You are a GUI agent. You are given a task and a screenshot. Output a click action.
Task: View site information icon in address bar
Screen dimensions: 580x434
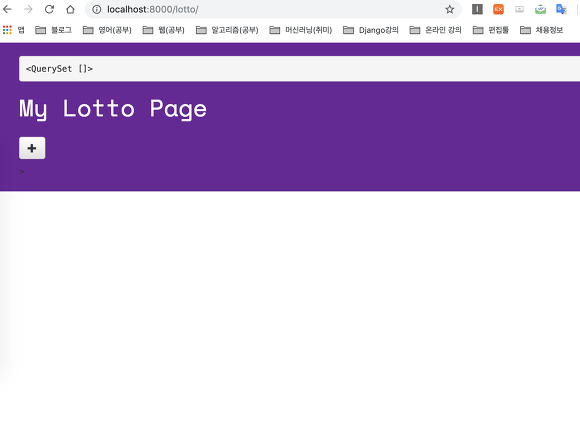[97, 10]
